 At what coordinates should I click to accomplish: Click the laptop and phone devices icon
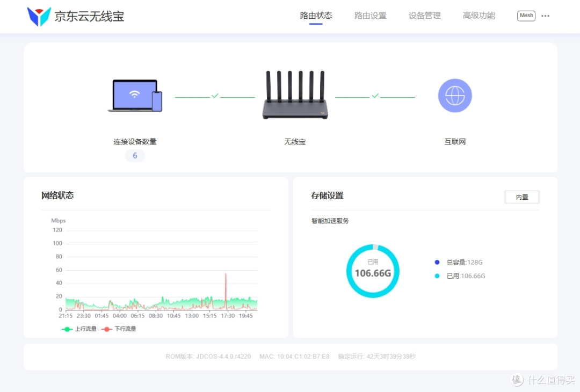tap(135, 96)
